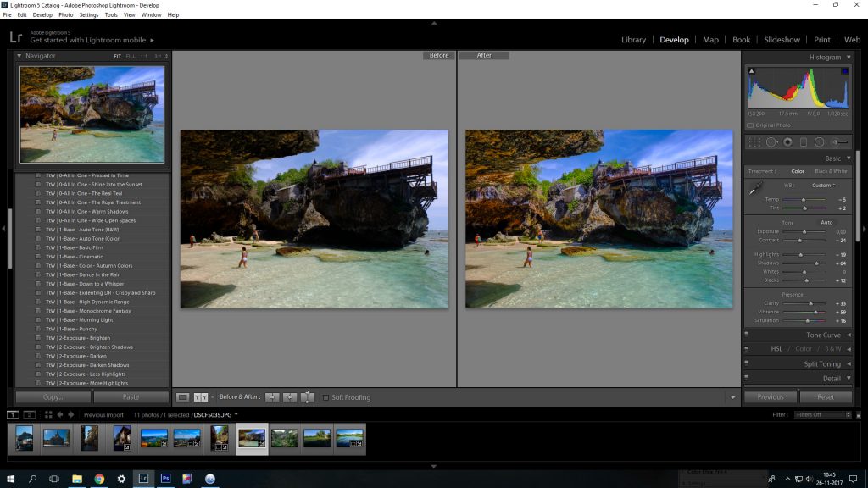Toggle the HSL panel switch
Image resolution: width=868 pixels, height=488 pixels.
pos(746,348)
